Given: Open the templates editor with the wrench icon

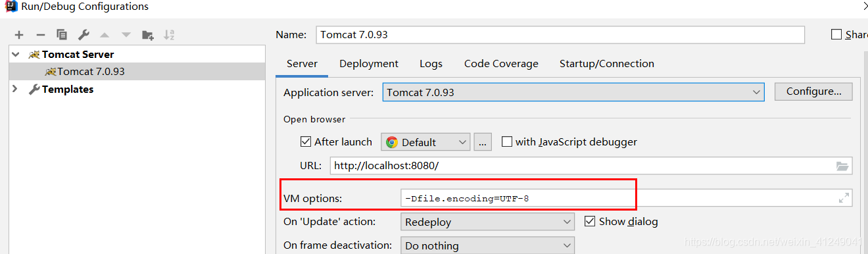Looking at the screenshot, I should click(84, 35).
